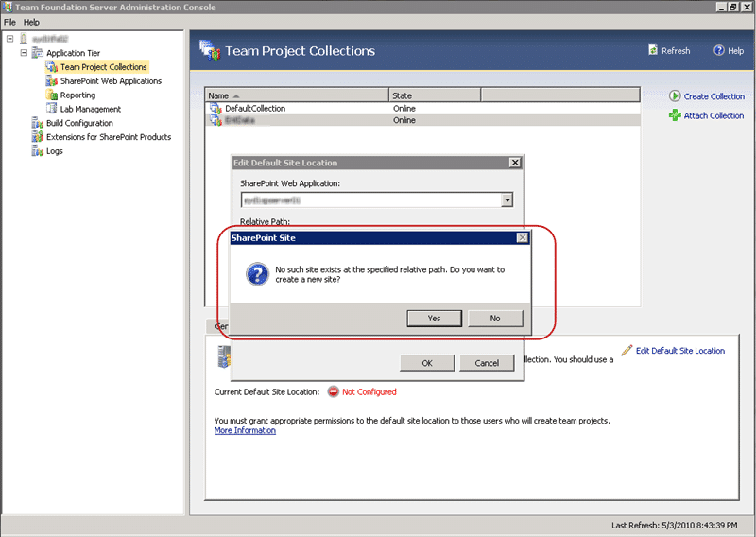The height and width of the screenshot is (537, 756).
Task: Click the Online state of DefaultCollection
Action: pyautogui.click(x=404, y=108)
